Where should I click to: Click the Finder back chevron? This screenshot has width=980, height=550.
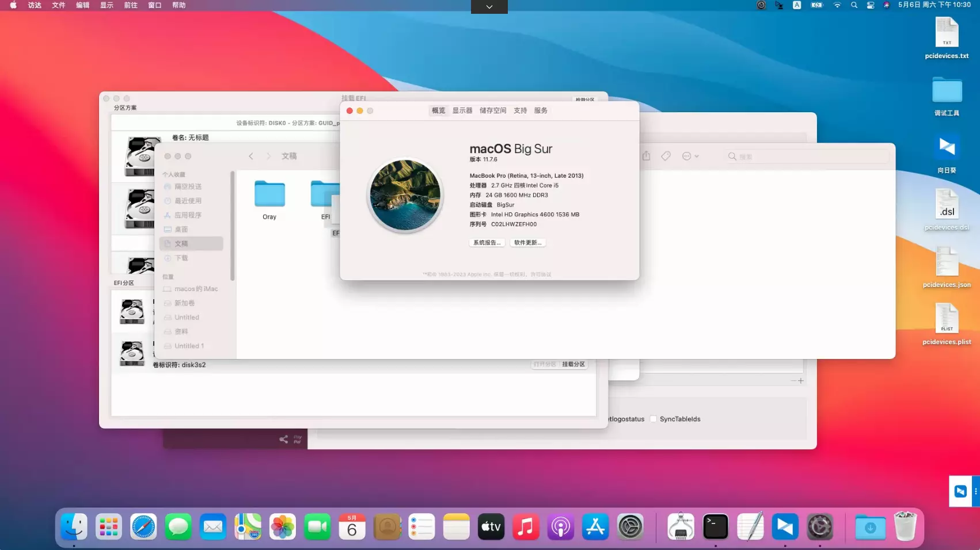(251, 156)
